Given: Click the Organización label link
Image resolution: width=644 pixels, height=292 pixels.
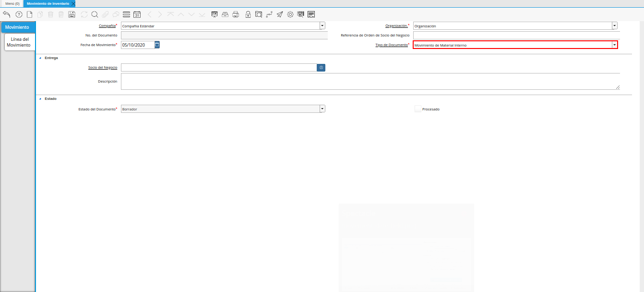Looking at the screenshot, I should point(396,26).
